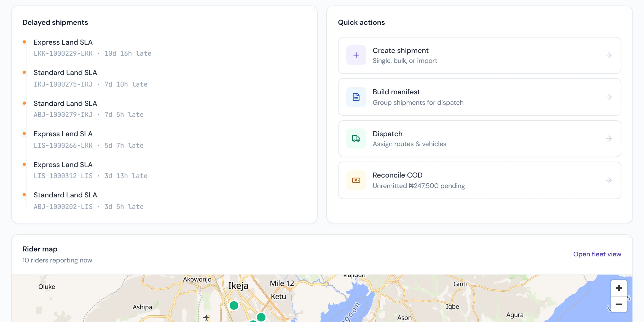644x322 pixels.
Task: Zoom in on the rider map
Action: pyautogui.click(x=619, y=288)
